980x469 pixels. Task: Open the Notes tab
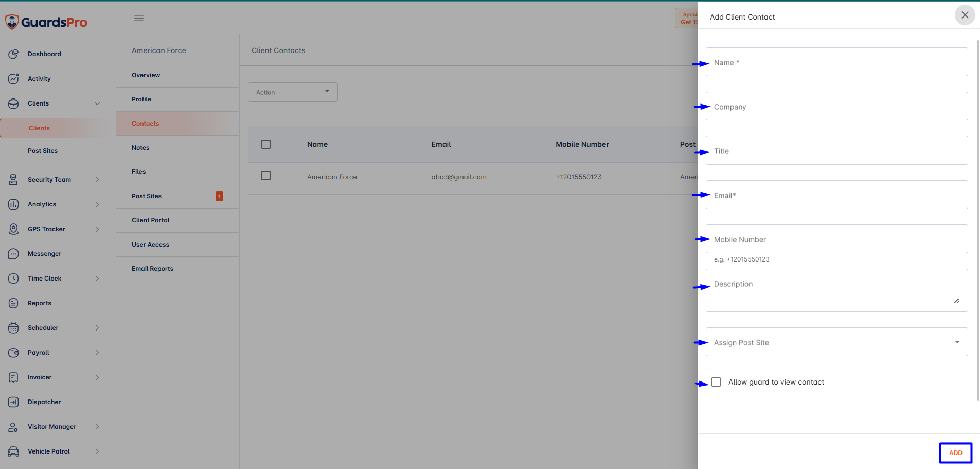pyautogui.click(x=177, y=148)
